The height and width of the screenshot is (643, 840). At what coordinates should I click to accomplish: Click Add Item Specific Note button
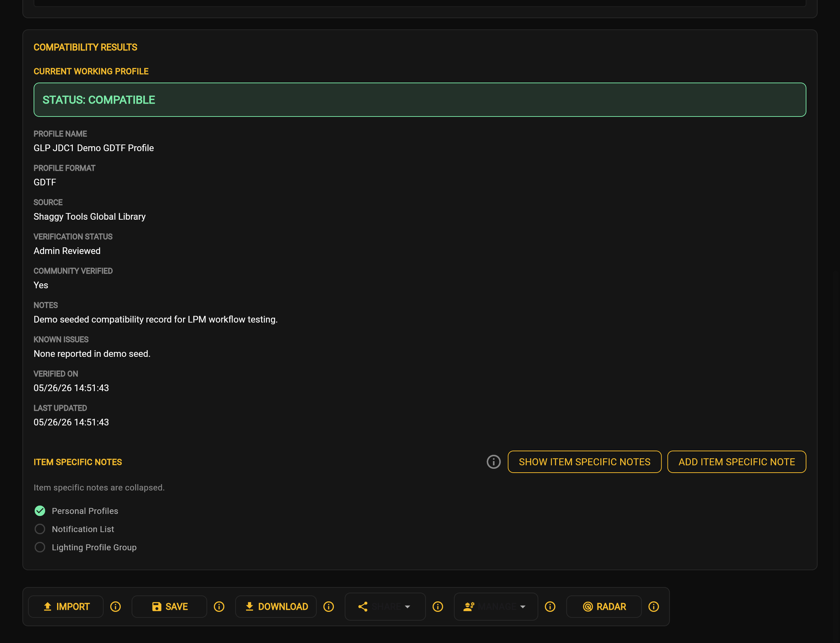click(x=737, y=462)
